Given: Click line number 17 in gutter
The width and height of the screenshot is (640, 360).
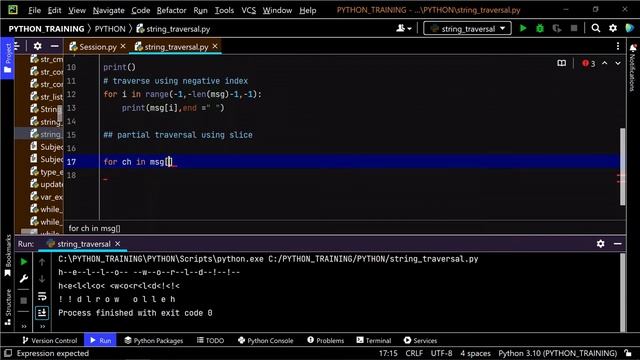Looking at the screenshot, I should point(71,162).
